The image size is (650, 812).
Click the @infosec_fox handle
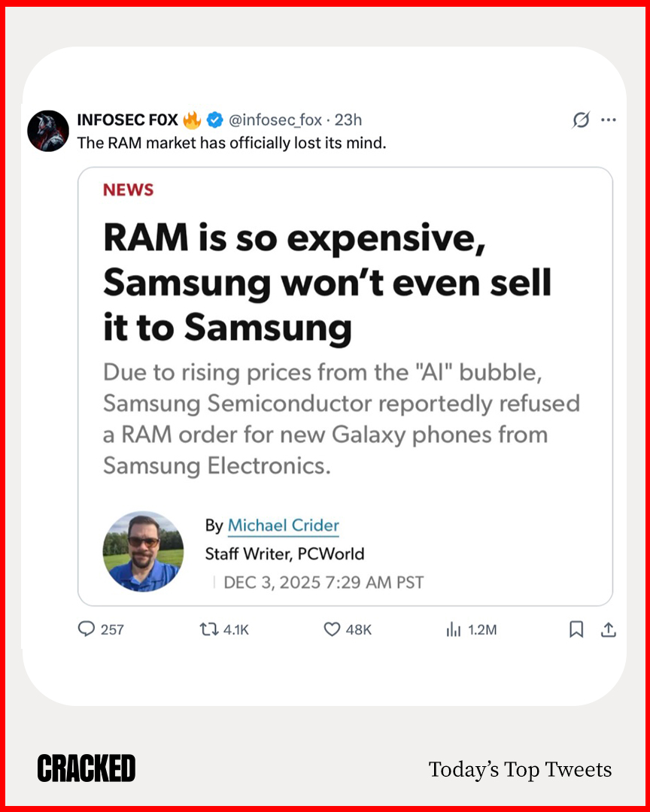point(275,120)
